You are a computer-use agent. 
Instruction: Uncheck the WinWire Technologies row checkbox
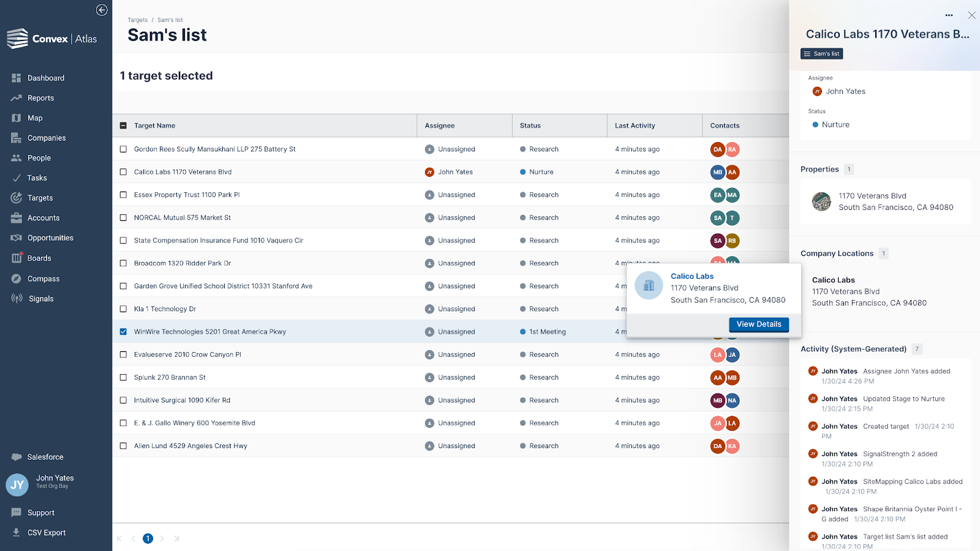pyautogui.click(x=123, y=332)
